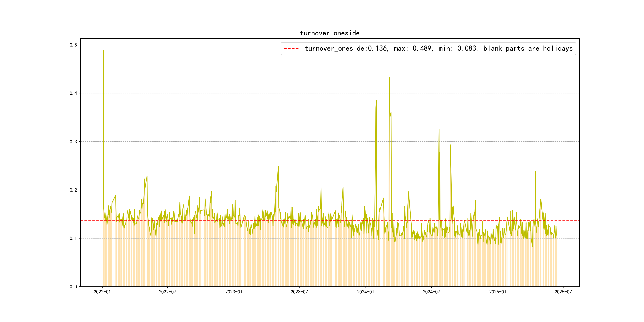Viewport: 644px width, 322px height.
Task: Click the legend text with max and min
Action: pyautogui.click(x=438, y=48)
